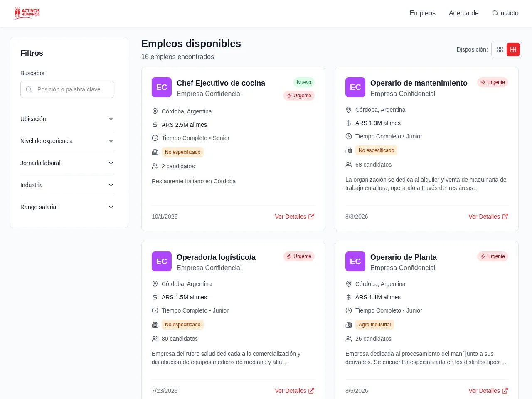
Task: Click candidates icon beside 68 candidatos
Action: click(349, 165)
